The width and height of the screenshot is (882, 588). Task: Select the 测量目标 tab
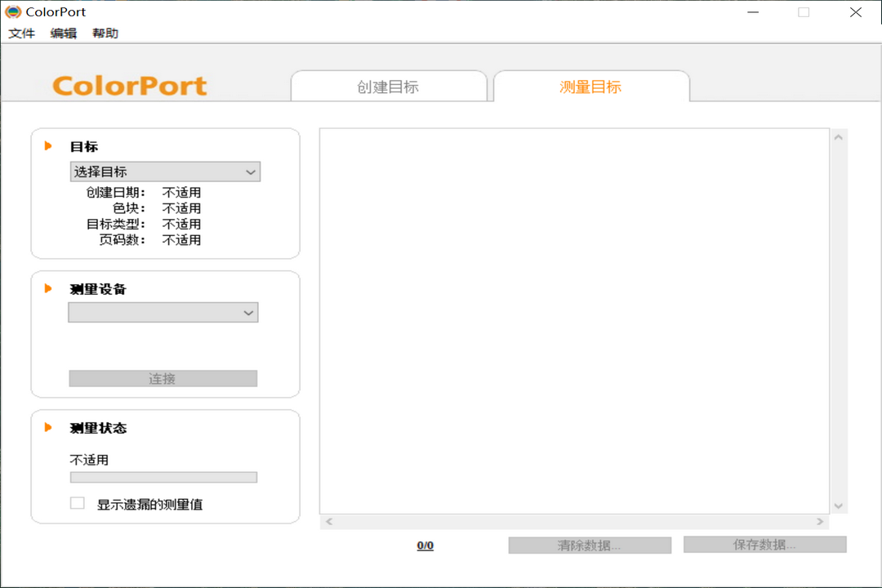590,85
